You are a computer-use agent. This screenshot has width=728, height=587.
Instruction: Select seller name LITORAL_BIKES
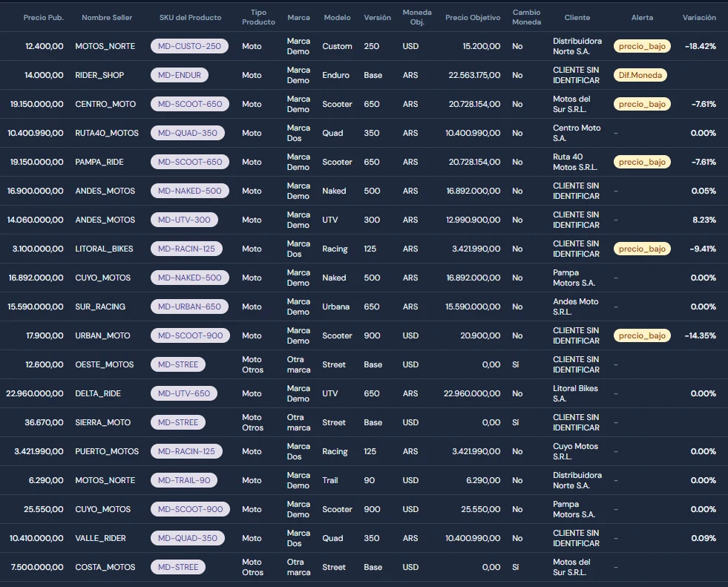pyautogui.click(x=104, y=249)
